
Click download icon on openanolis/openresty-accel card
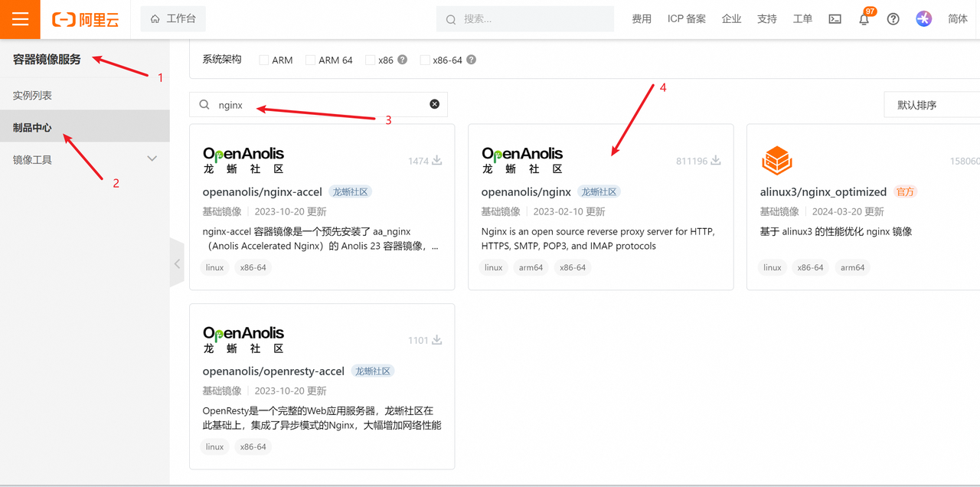[x=437, y=340]
